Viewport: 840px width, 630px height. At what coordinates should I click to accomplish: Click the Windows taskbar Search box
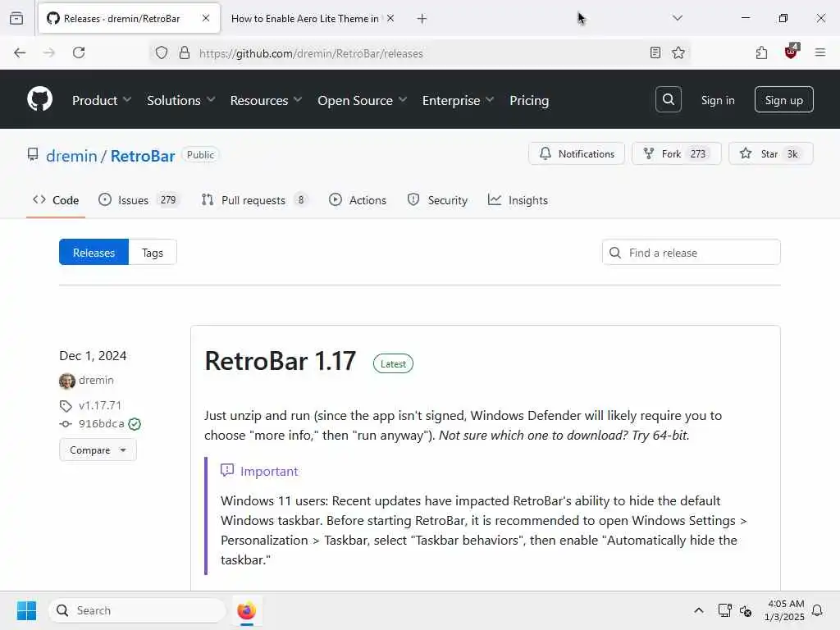click(x=137, y=610)
